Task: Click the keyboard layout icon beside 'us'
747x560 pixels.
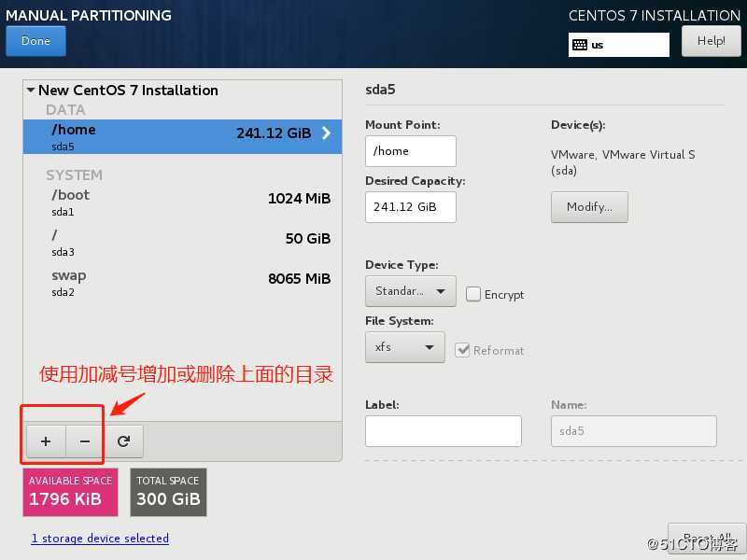Action: click(x=580, y=45)
